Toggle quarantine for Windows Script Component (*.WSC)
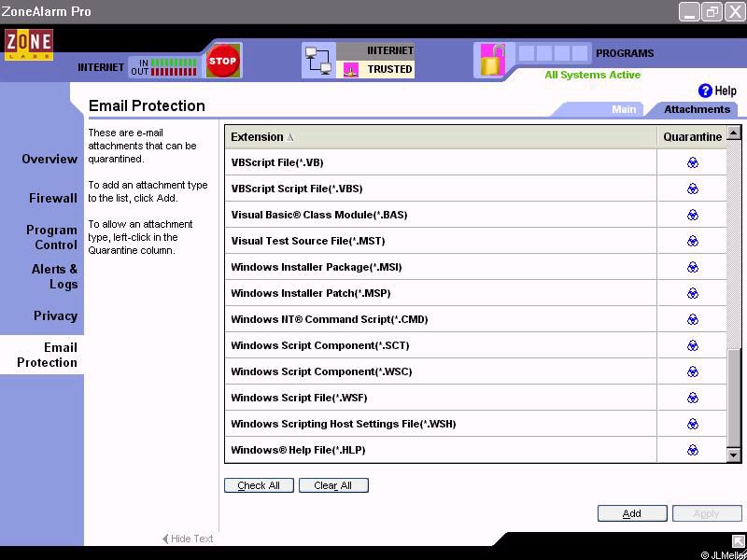 [x=693, y=371]
